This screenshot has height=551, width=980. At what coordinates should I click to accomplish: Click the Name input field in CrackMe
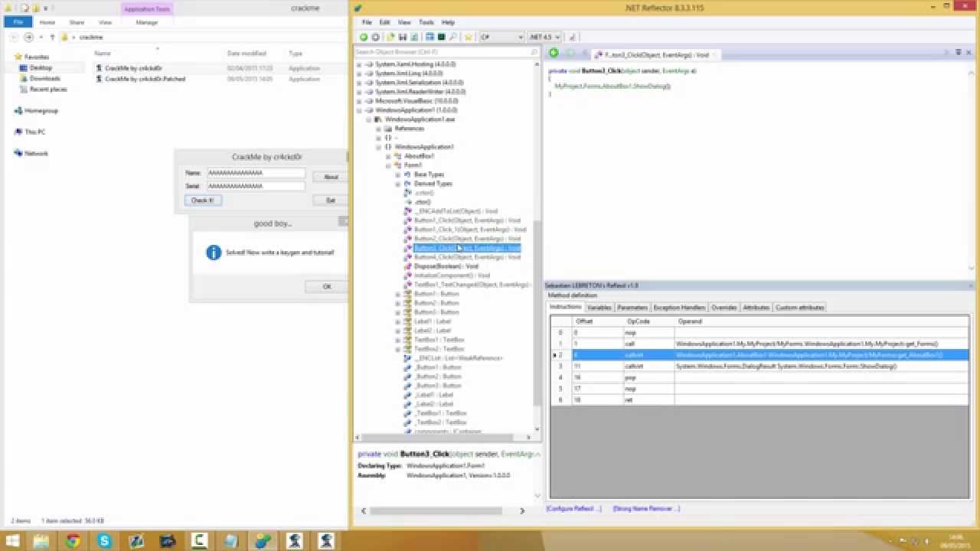point(256,173)
